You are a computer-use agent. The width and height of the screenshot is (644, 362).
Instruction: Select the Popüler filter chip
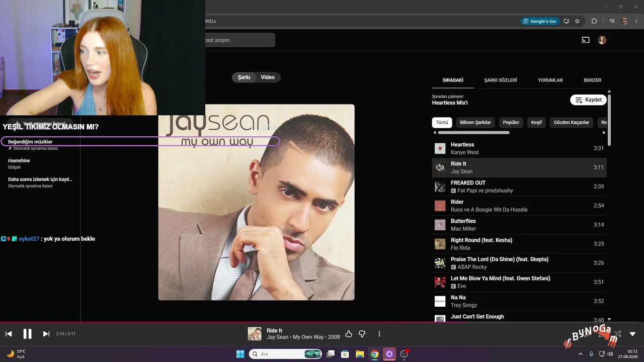tap(511, 123)
